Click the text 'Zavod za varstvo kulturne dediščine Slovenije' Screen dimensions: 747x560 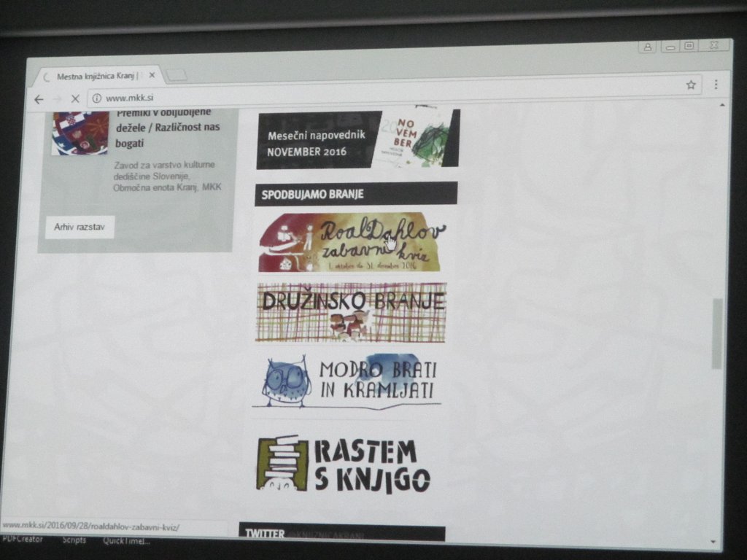[x=164, y=171]
